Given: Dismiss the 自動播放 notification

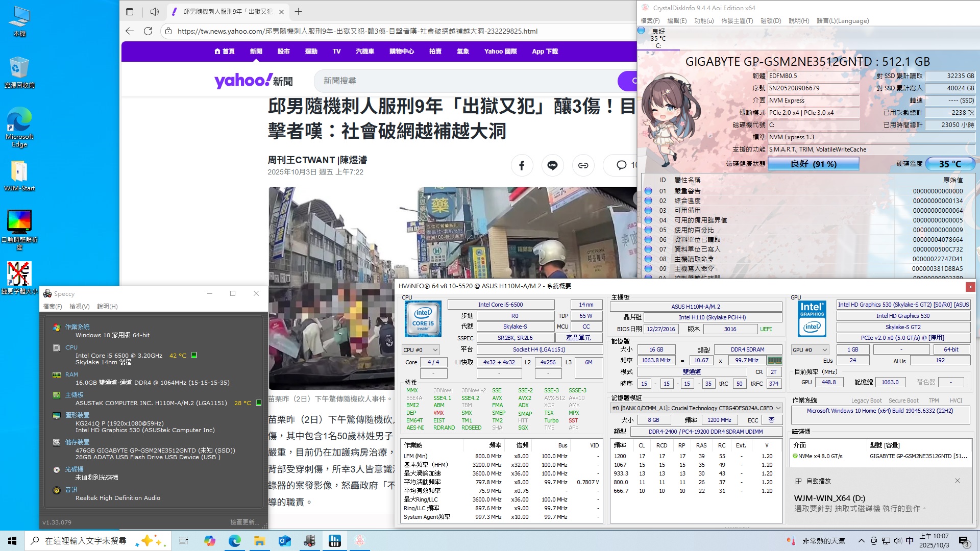Looking at the screenshot, I should click(x=958, y=481).
